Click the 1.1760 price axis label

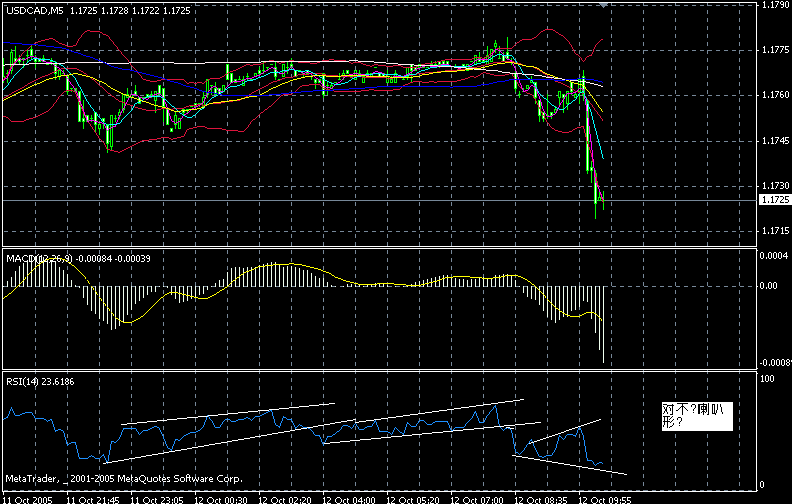pos(776,95)
